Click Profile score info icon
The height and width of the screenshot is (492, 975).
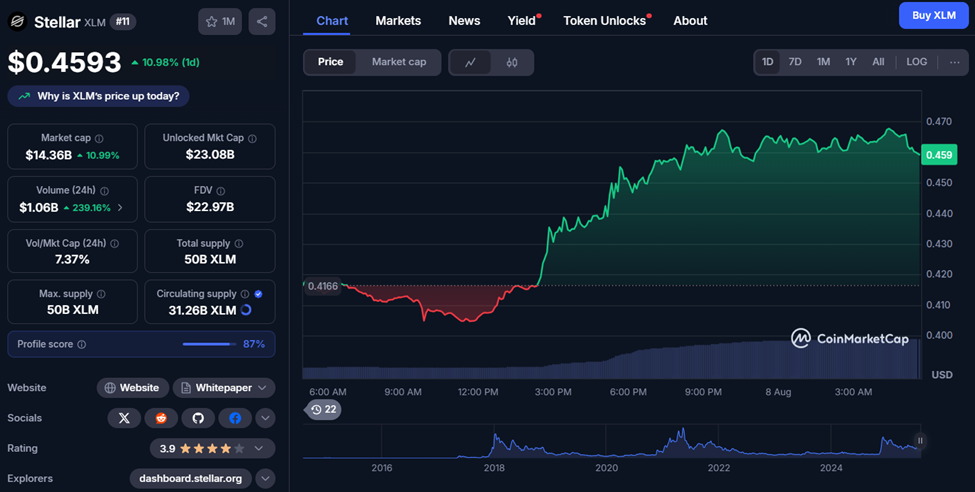[81, 345]
